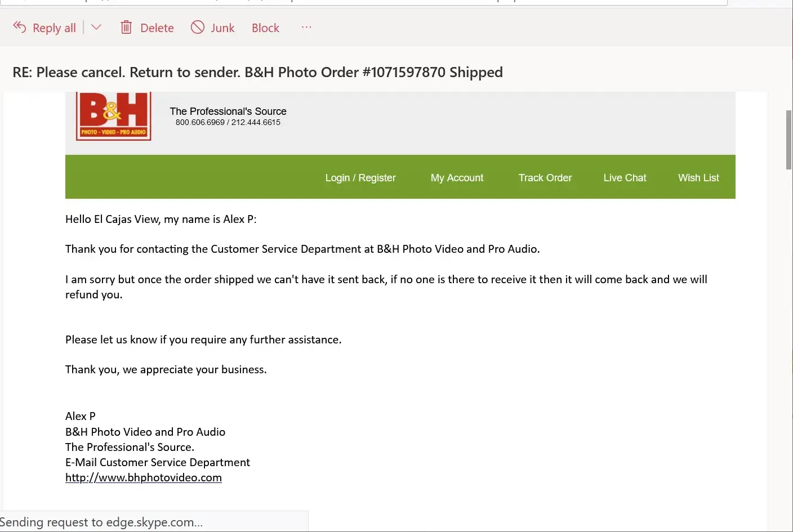Viewport: 793px width, 532px height.
Task: Click the B&H phone number text
Action: tap(228, 122)
